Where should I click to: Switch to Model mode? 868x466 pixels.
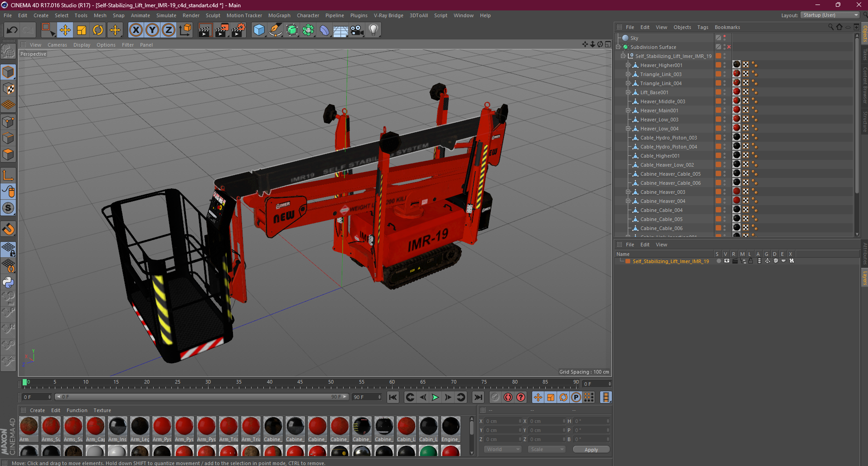tap(8, 72)
